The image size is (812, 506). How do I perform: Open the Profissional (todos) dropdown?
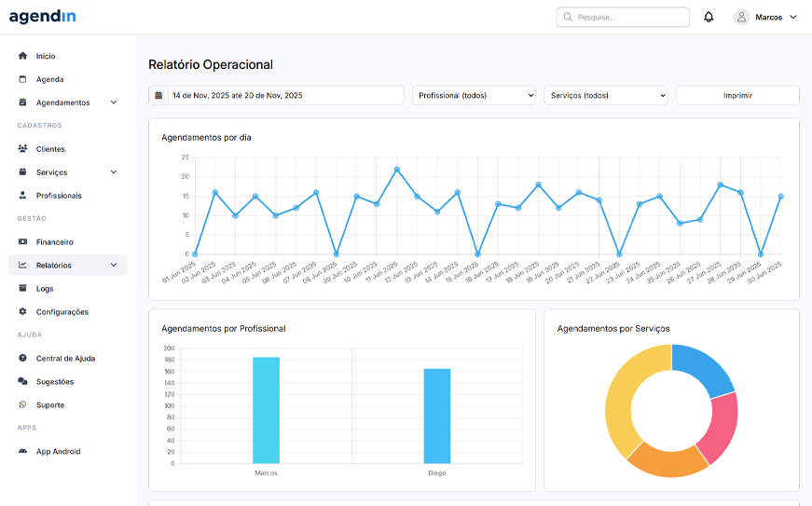(474, 95)
